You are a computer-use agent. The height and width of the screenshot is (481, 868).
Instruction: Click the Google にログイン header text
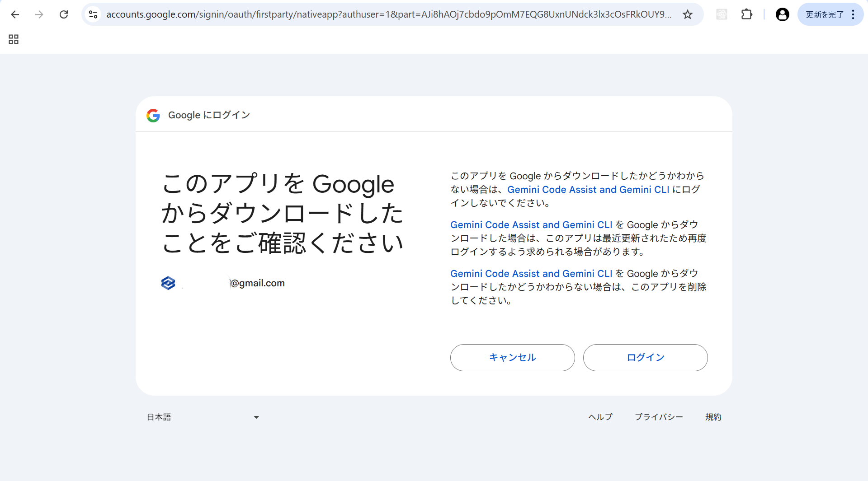tap(209, 115)
